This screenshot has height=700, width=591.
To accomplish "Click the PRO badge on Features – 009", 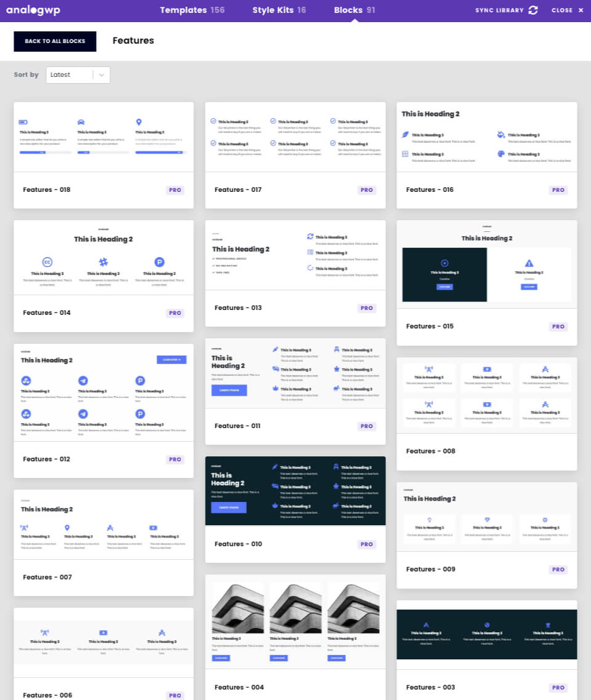I will pos(558,569).
